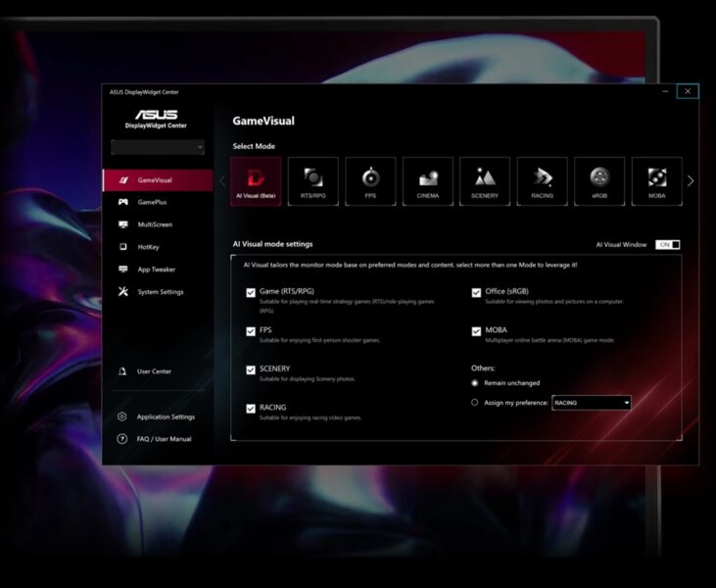Choose the RTS/RPG mode tile
This screenshot has height=588, width=716.
point(313,181)
